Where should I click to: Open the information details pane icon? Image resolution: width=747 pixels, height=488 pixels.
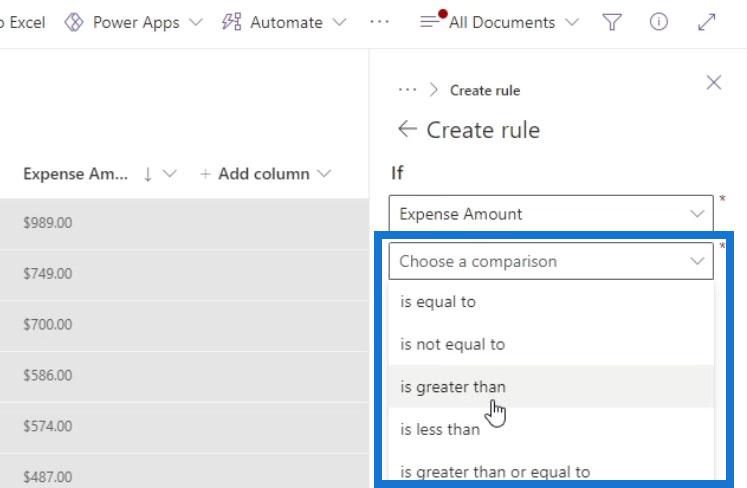659,22
